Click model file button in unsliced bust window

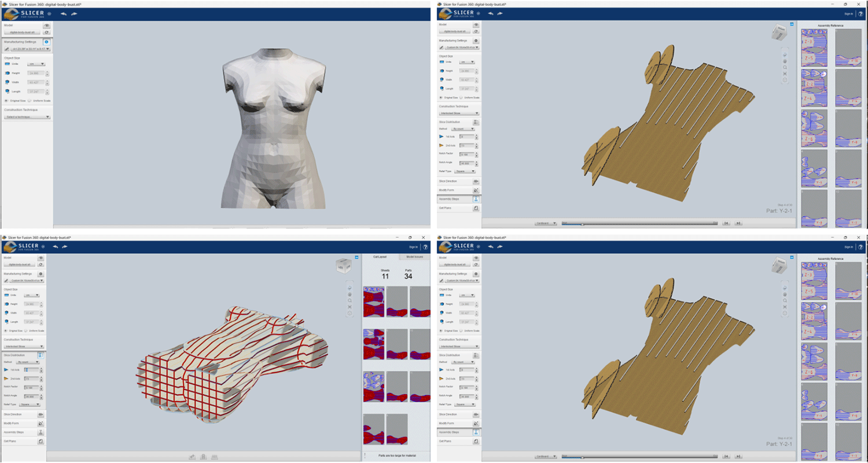point(22,32)
